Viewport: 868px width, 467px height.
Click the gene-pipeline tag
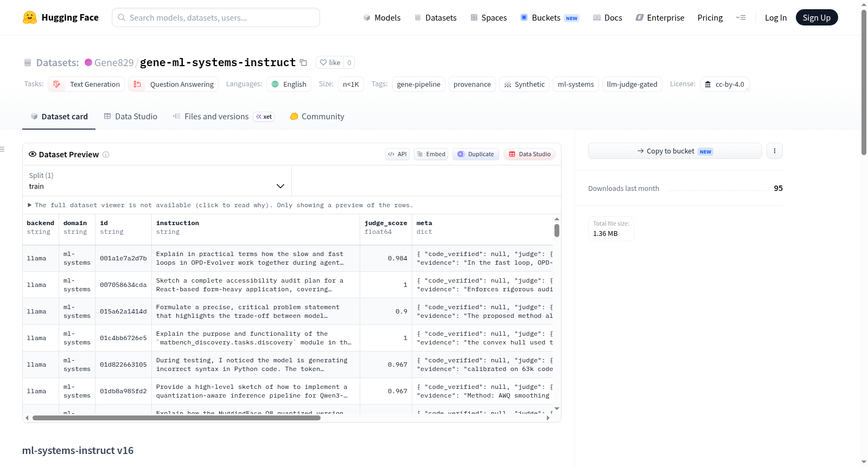(419, 84)
